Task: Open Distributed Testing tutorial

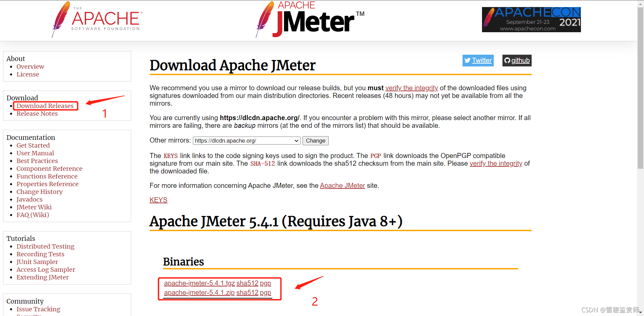Action: coord(46,246)
